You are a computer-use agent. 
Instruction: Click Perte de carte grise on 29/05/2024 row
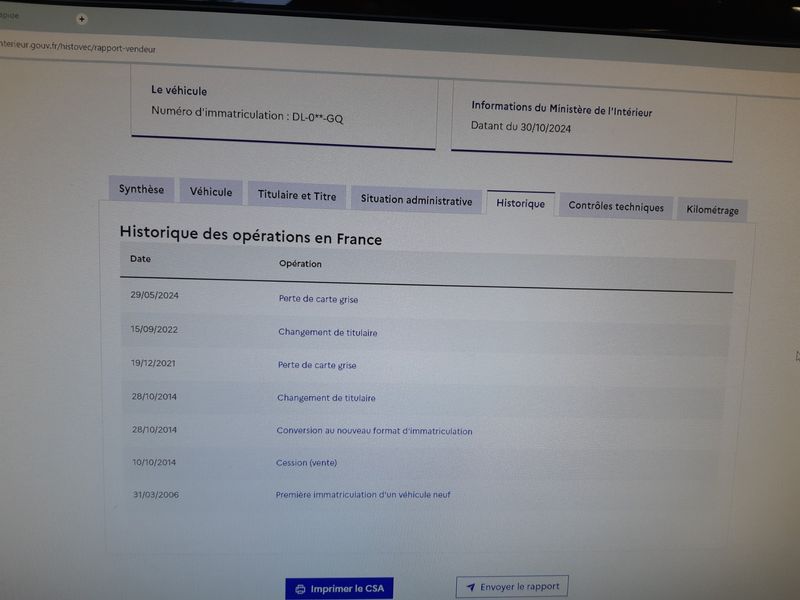pos(318,299)
